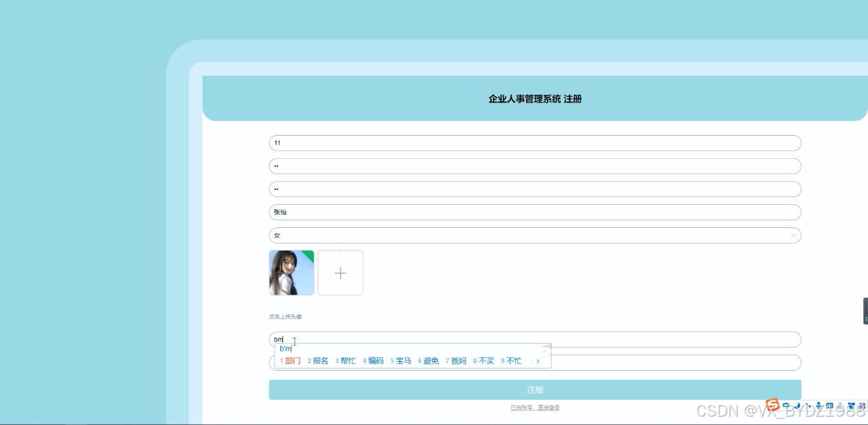Open the IME toolbox grid icon

click(x=861, y=406)
